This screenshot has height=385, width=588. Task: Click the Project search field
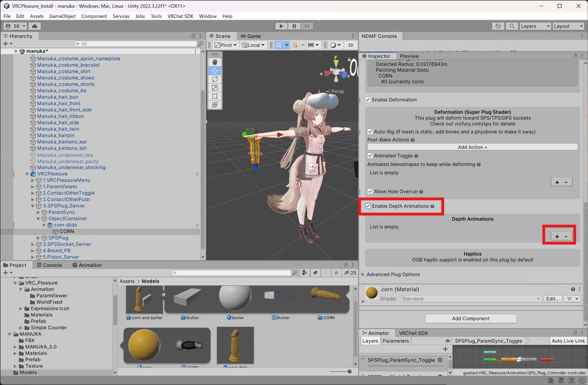click(x=232, y=273)
